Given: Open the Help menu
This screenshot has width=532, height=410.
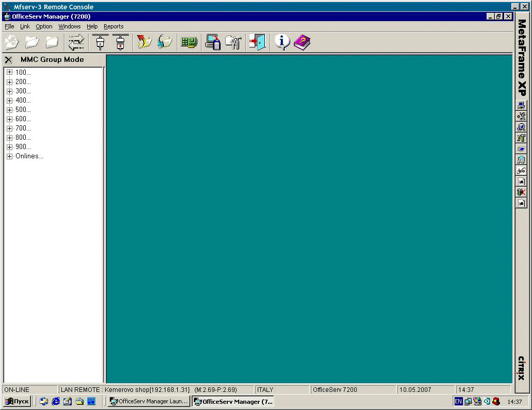Looking at the screenshot, I should point(92,26).
